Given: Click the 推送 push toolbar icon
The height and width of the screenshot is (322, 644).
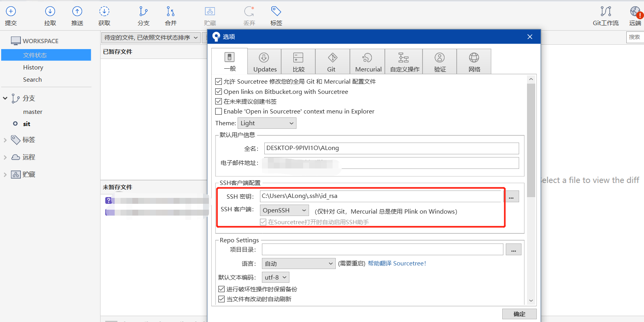Looking at the screenshot, I should point(77,11).
